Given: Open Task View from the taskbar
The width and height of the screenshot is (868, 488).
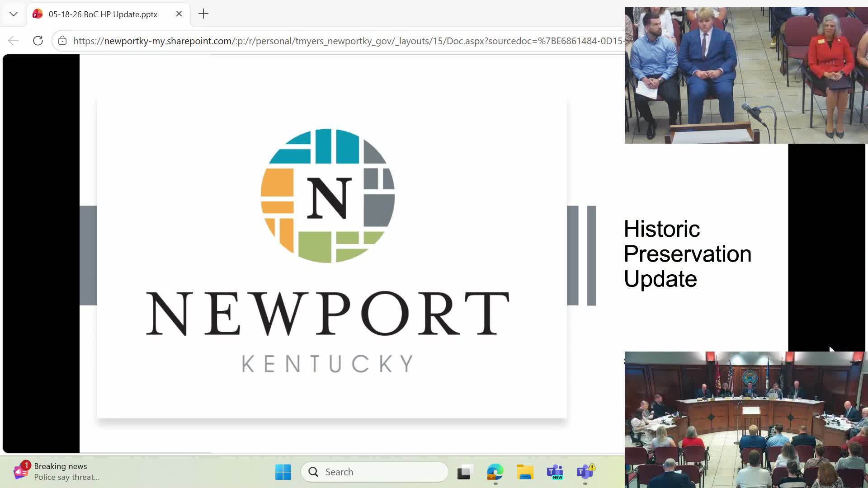Looking at the screenshot, I should [x=465, y=472].
